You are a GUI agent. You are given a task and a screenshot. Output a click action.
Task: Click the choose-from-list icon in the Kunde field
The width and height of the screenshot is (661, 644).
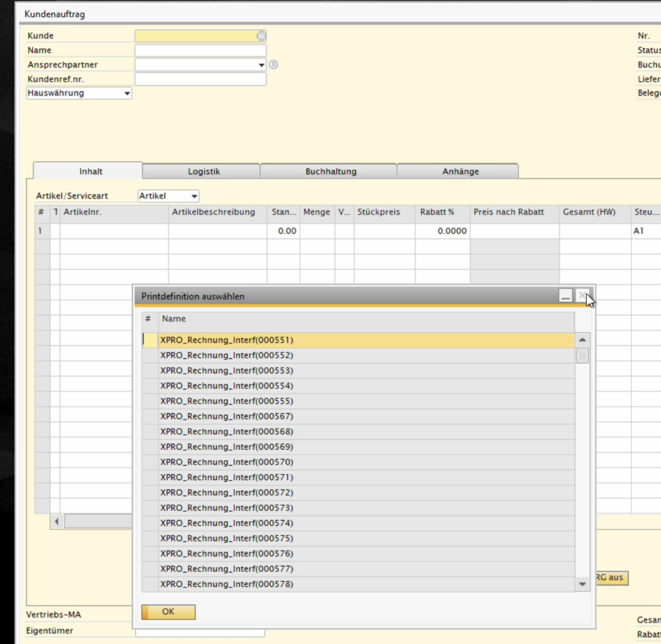(x=261, y=36)
